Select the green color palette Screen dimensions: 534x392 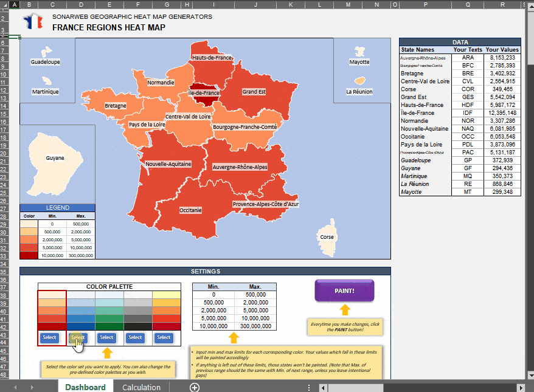[106, 337]
